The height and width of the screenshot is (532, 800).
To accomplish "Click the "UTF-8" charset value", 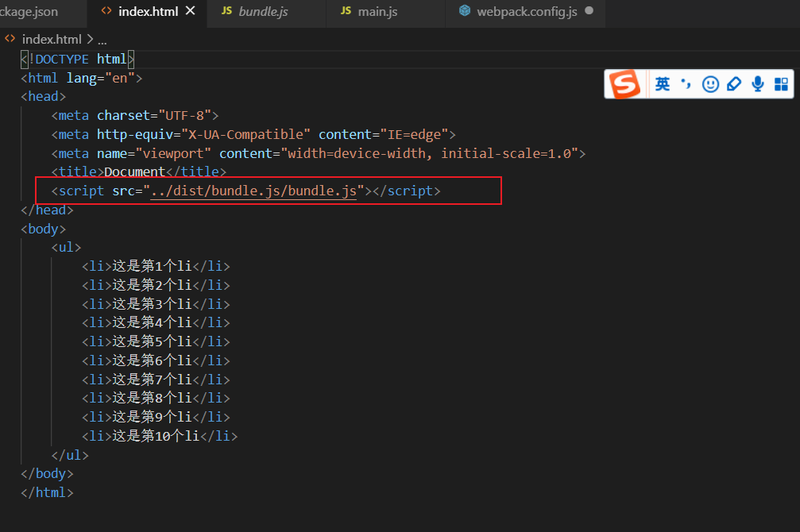I will [184, 116].
